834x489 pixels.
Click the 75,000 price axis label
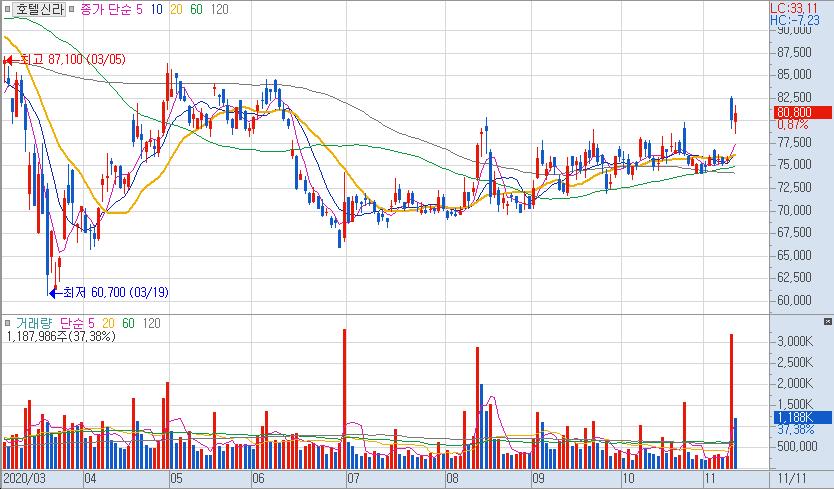coord(794,164)
